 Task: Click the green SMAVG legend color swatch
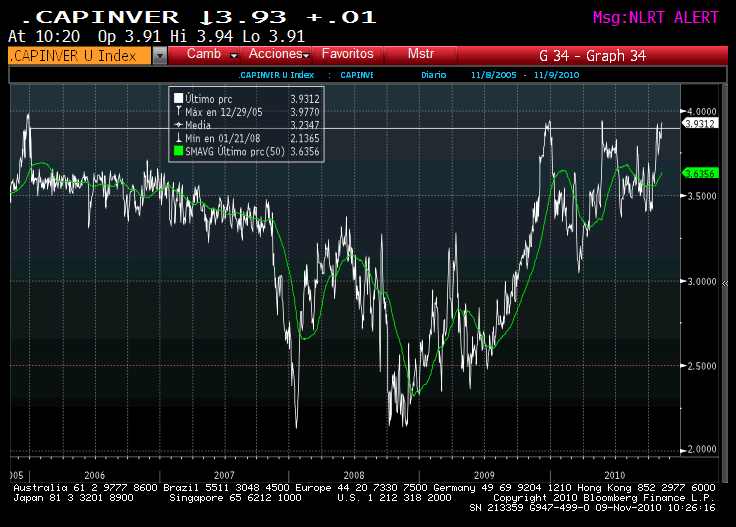(x=178, y=151)
